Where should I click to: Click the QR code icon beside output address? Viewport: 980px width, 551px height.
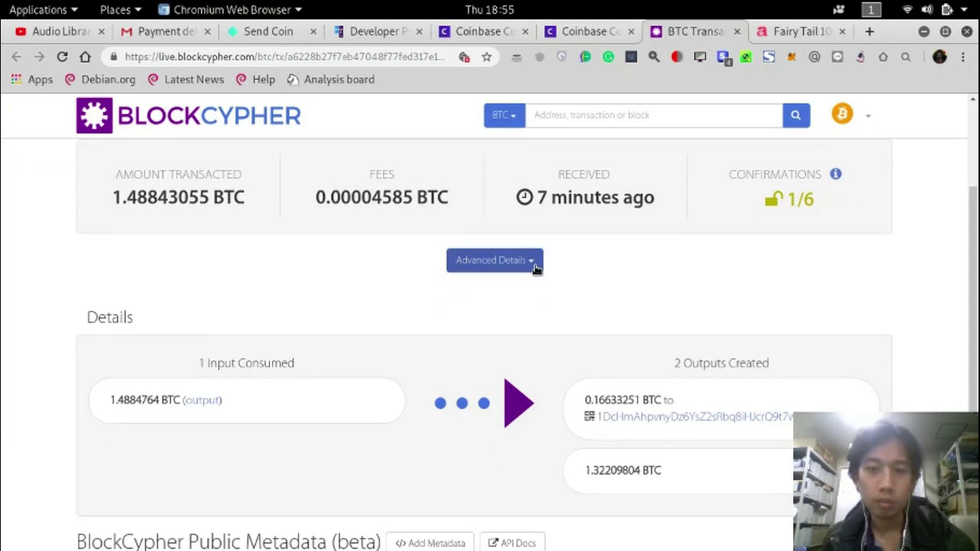tap(590, 416)
